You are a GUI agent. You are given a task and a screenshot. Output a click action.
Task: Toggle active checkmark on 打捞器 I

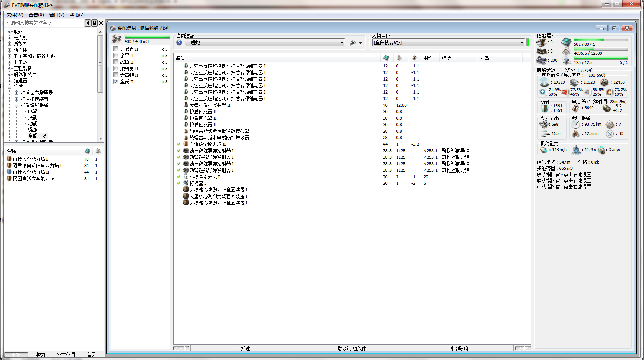click(x=179, y=183)
